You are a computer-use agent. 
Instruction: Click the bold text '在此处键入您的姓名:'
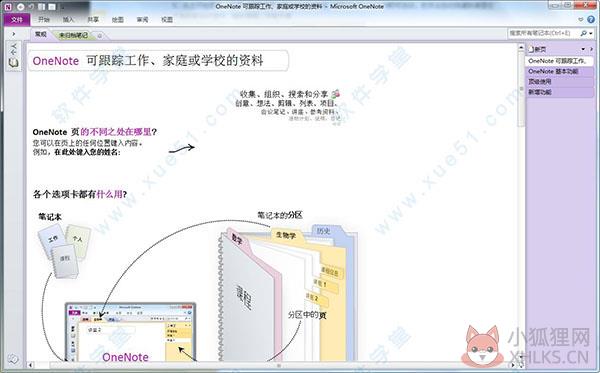tap(87, 152)
